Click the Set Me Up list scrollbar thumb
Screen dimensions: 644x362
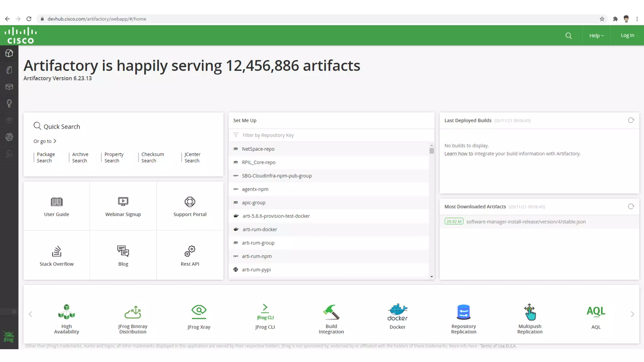(431, 151)
